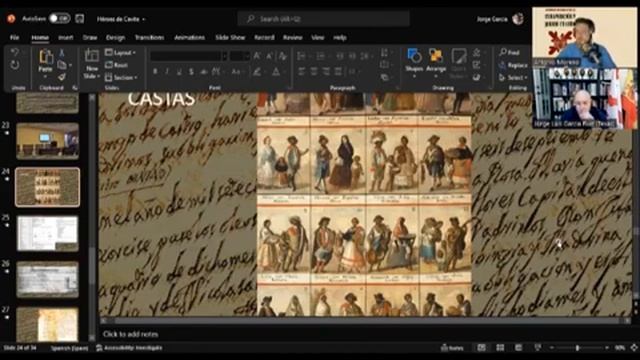
Task: Switch to the Transitions tab
Action: pyautogui.click(x=149, y=38)
